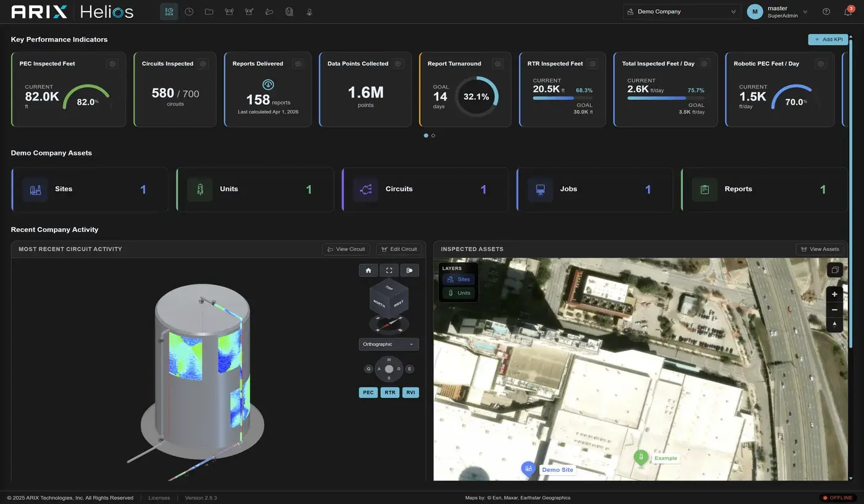Click the master user avatar M
The height and width of the screenshot is (504, 864).
[755, 12]
